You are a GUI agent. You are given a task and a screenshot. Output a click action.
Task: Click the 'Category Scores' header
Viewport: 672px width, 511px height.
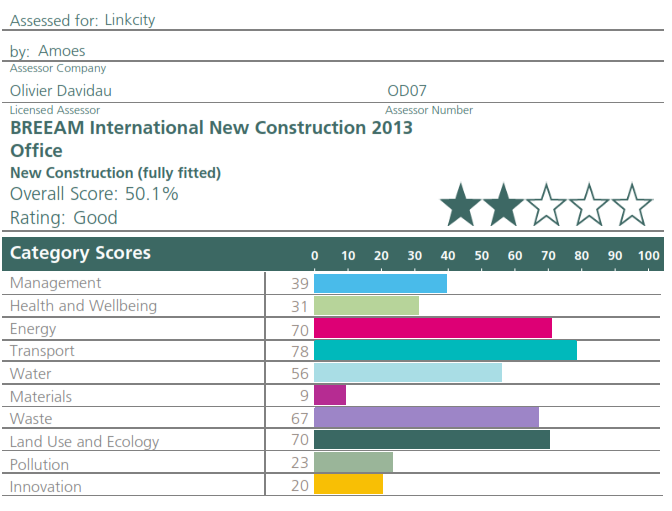coord(80,253)
